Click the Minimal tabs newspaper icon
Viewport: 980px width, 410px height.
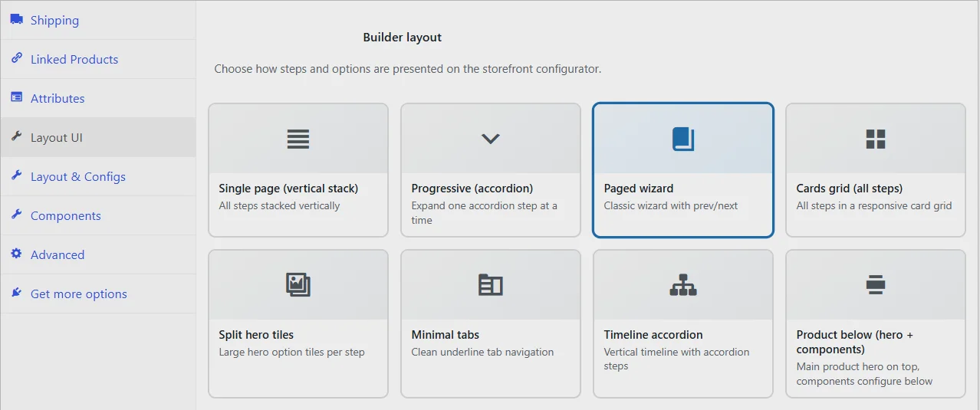pyautogui.click(x=491, y=285)
